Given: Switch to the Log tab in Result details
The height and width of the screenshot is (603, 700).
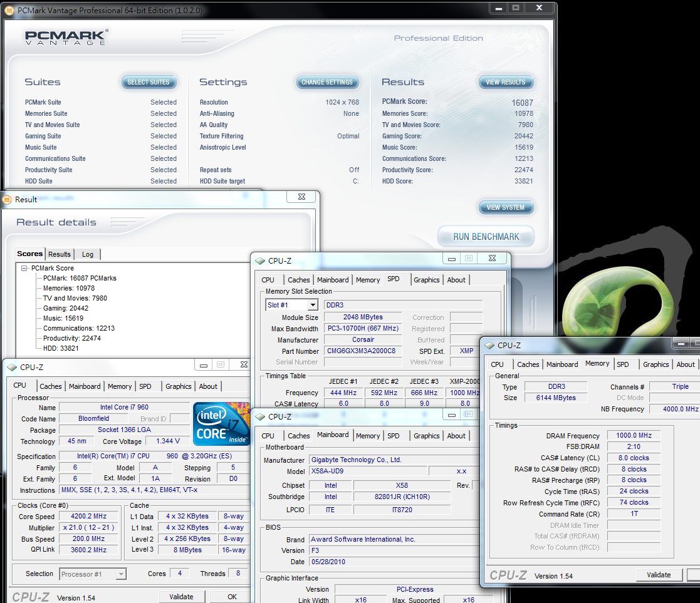Looking at the screenshot, I should [x=88, y=254].
